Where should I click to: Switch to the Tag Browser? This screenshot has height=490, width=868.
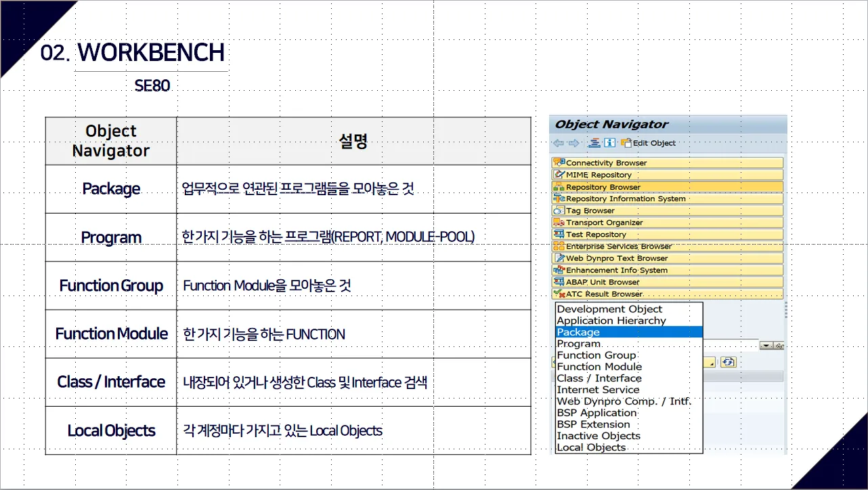tap(590, 211)
